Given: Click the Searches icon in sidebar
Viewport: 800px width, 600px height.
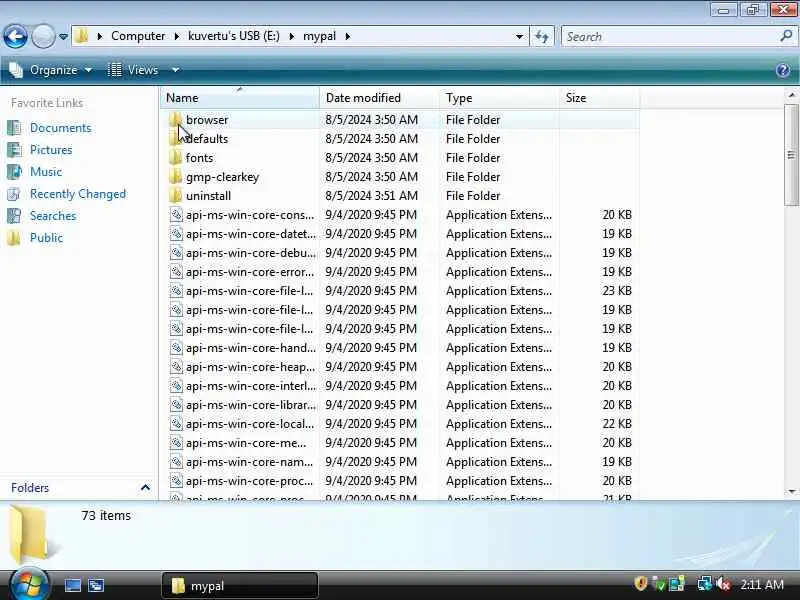Looking at the screenshot, I should [x=14, y=216].
